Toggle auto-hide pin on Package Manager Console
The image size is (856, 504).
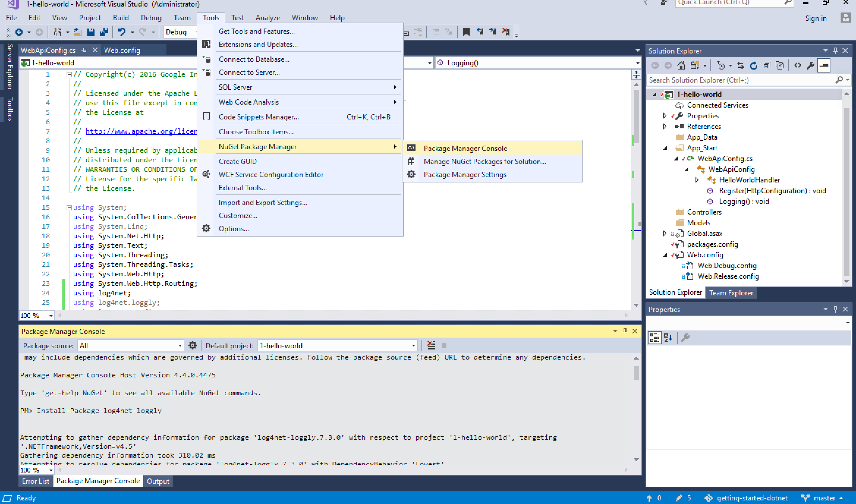point(625,331)
